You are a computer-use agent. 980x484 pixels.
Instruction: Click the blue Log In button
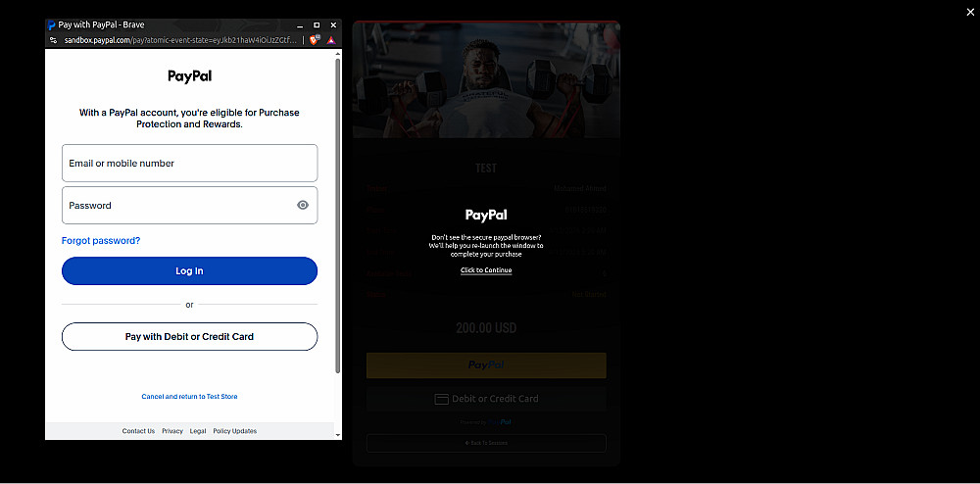[189, 271]
